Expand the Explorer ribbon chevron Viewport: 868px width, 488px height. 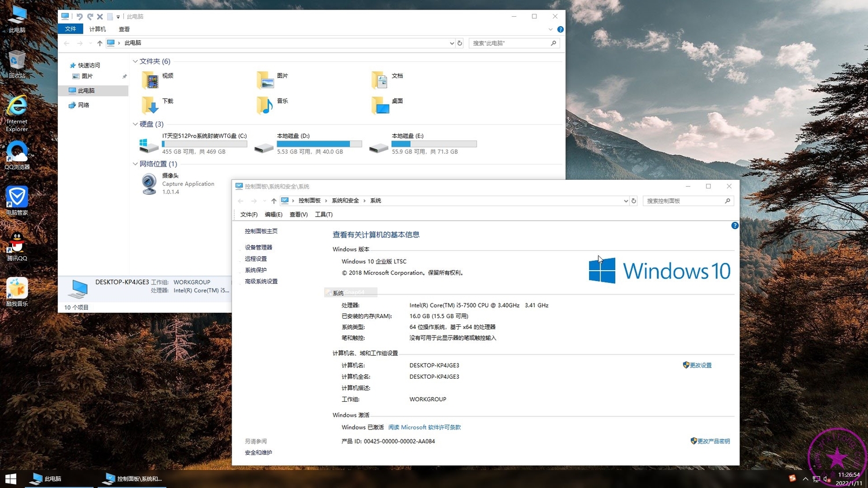(550, 29)
